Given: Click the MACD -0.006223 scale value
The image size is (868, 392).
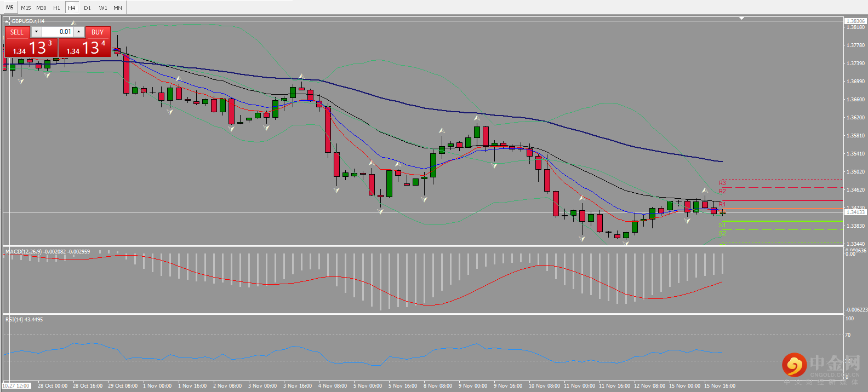Looking at the screenshot, I should point(856,310).
